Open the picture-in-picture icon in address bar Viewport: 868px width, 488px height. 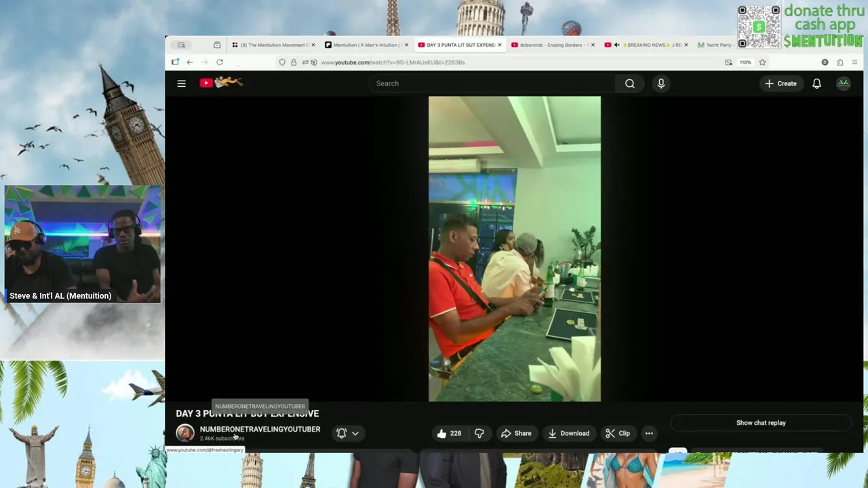(728, 62)
